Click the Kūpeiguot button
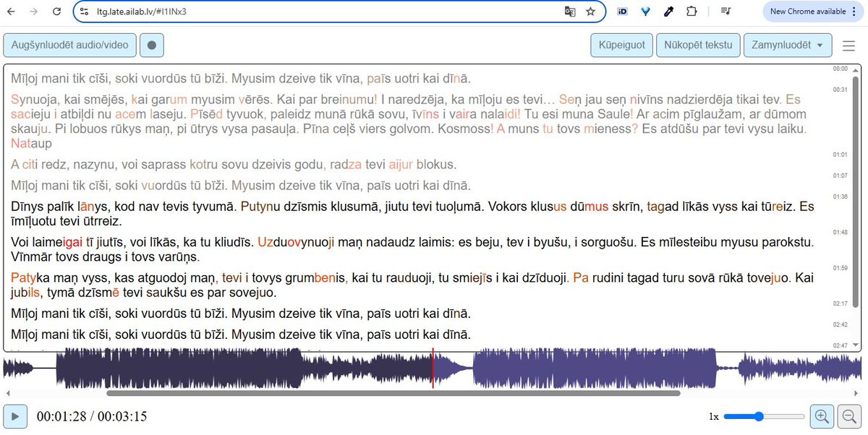 coord(622,45)
